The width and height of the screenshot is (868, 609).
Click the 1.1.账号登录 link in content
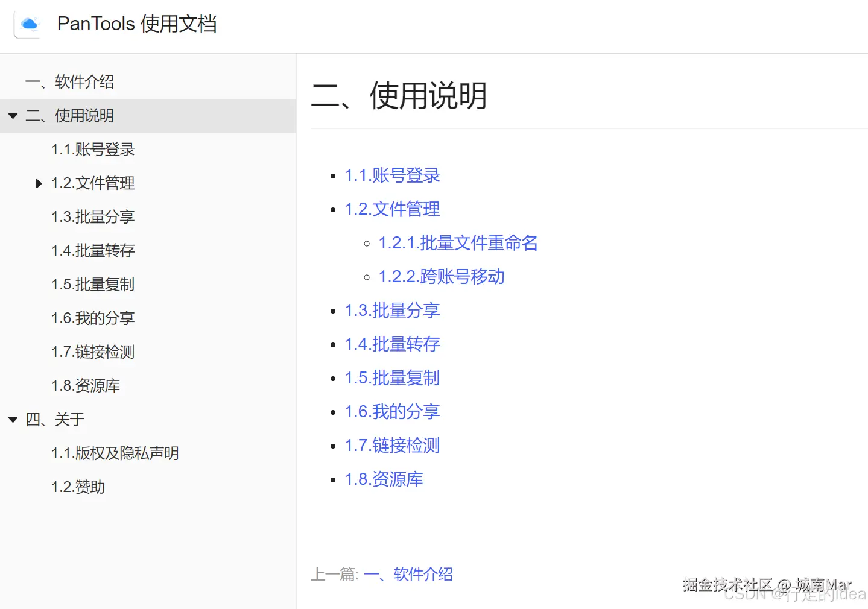pyautogui.click(x=392, y=175)
